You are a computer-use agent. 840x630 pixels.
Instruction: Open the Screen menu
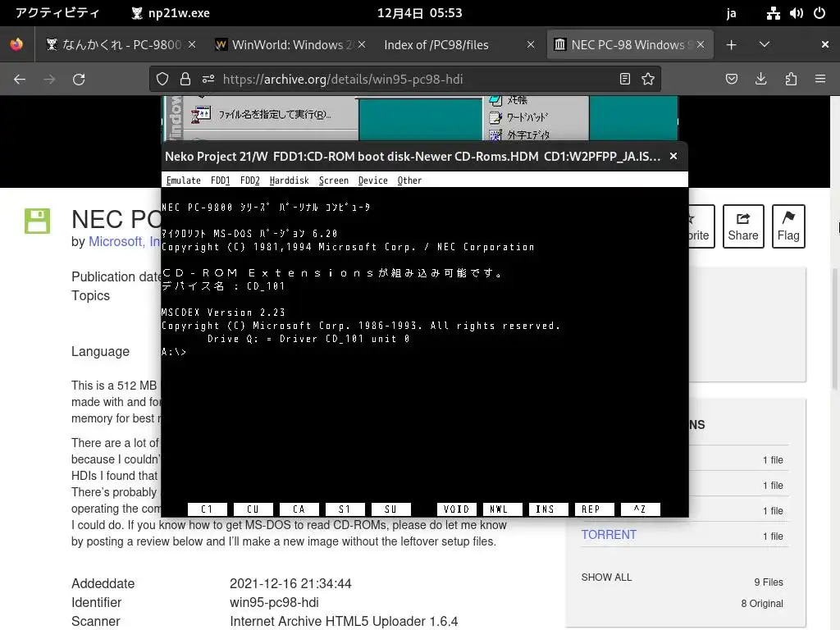334,180
